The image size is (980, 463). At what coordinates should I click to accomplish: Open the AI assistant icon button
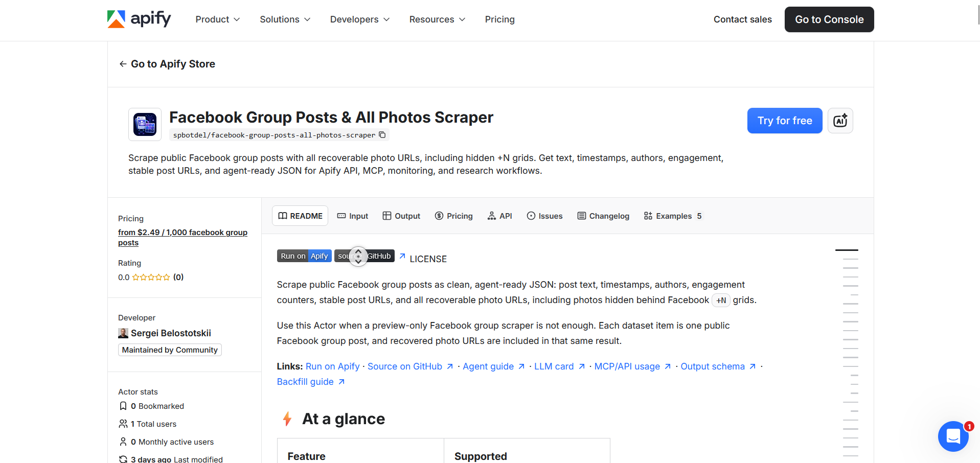tap(840, 121)
